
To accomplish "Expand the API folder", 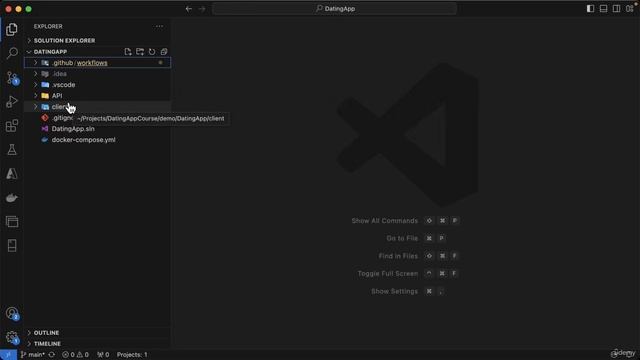I will tap(98, 96).
